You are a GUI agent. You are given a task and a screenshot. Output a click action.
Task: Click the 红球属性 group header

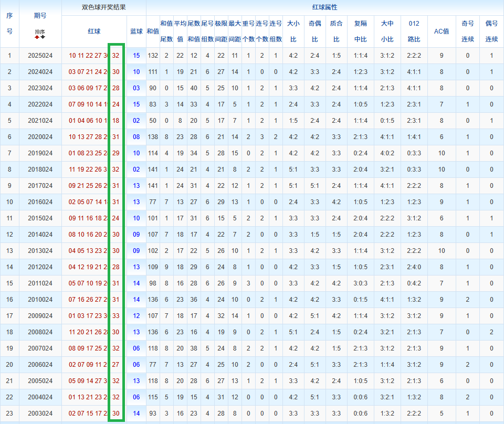pyautogui.click(x=324, y=7)
